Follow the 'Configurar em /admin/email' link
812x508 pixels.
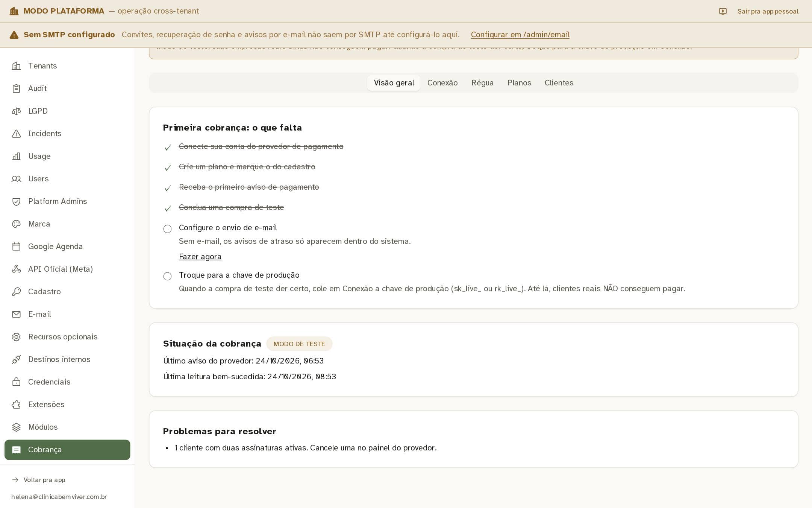point(520,35)
